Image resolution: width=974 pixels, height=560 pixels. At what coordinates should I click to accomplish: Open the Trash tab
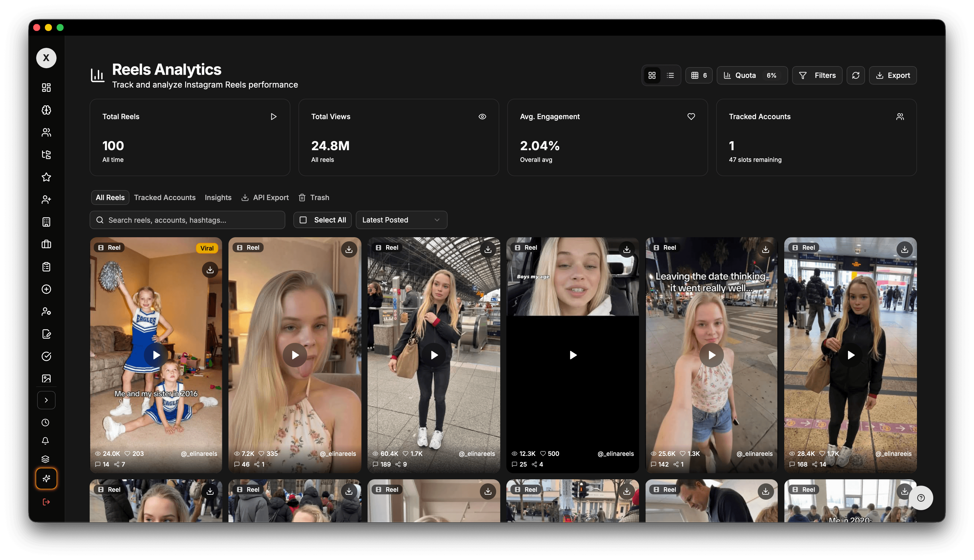[314, 198]
